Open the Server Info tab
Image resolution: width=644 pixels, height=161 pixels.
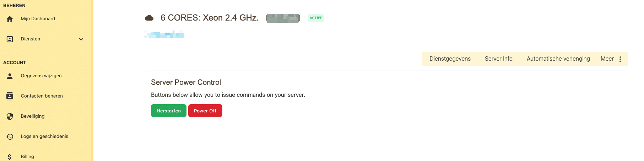pyautogui.click(x=499, y=59)
